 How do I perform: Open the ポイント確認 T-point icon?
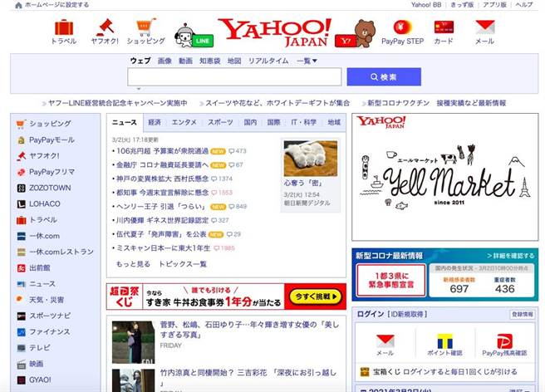444,342
